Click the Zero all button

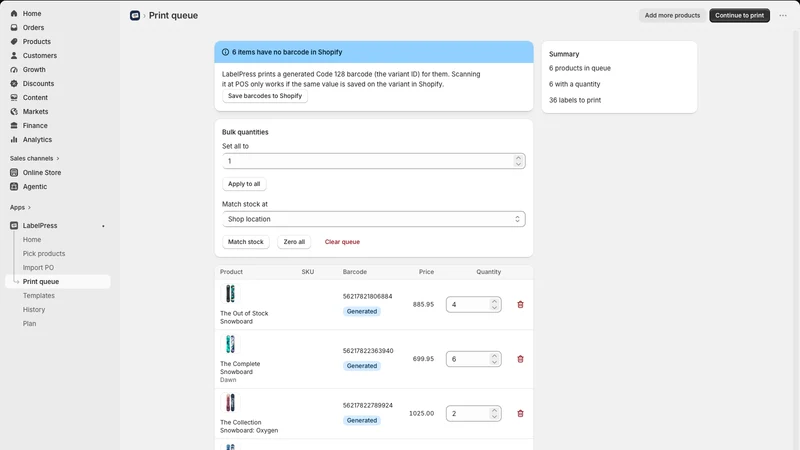(294, 242)
